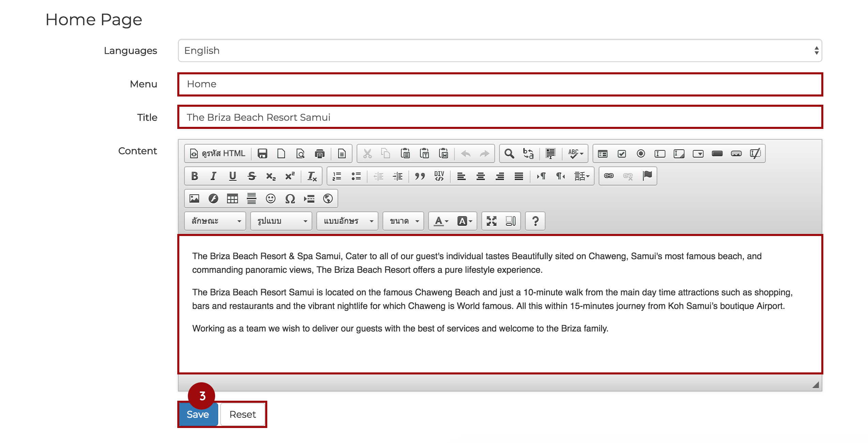The image size is (868, 443).
Task: Insert an image button form element
Action: [x=736, y=153]
